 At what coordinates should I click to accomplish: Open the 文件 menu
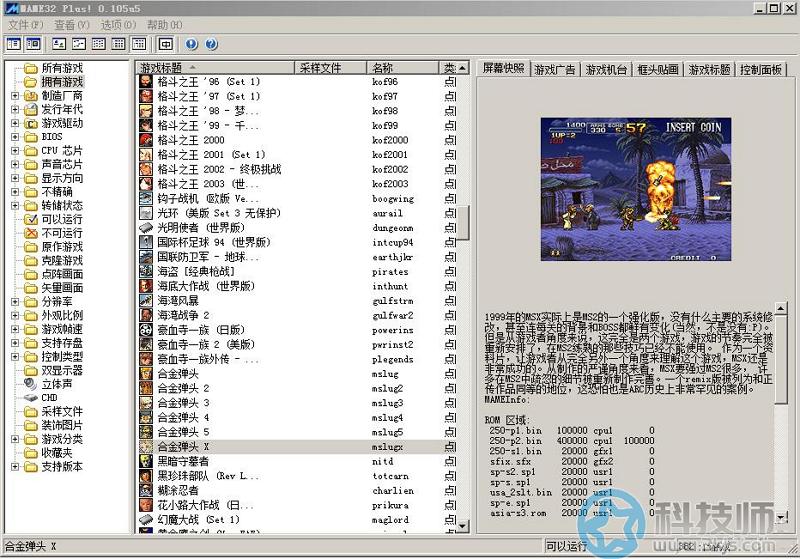(x=26, y=25)
